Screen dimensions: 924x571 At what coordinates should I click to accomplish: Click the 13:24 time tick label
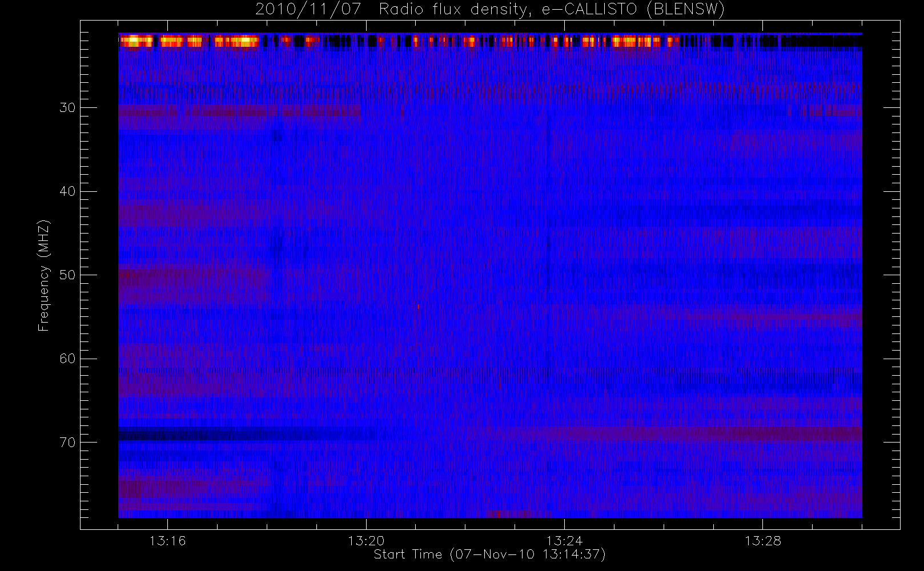coord(564,541)
